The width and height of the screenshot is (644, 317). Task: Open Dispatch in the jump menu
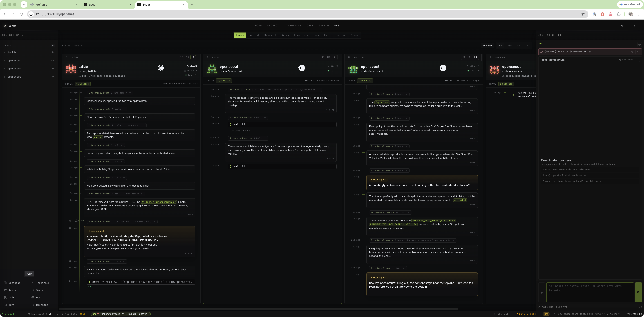pyautogui.click(x=40, y=305)
